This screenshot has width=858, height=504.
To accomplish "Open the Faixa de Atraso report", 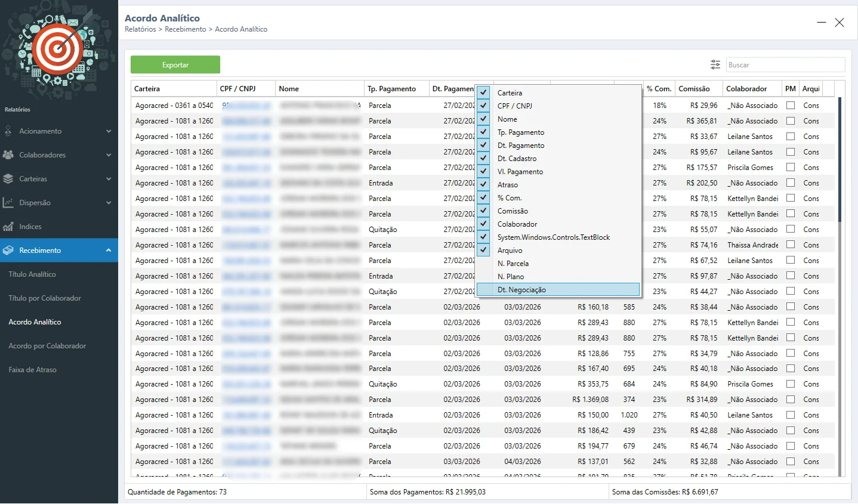I will pyautogui.click(x=32, y=370).
